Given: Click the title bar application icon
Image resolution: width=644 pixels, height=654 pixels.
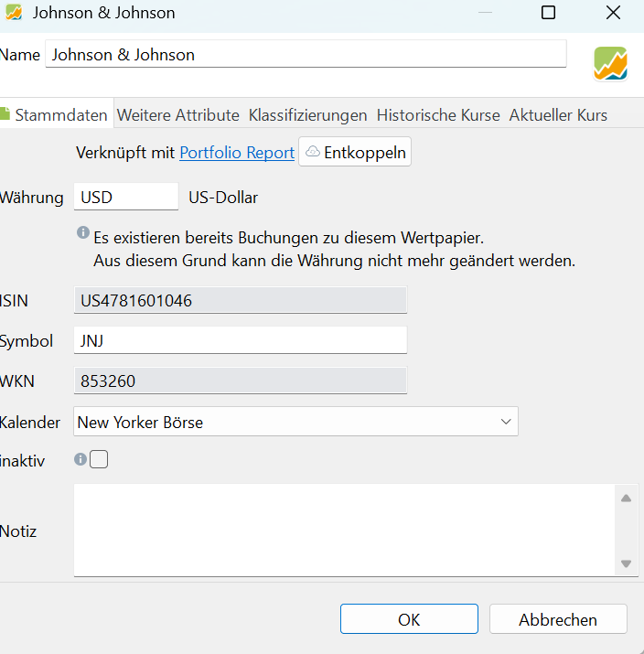Looking at the screenshot, I should [14, 13].
